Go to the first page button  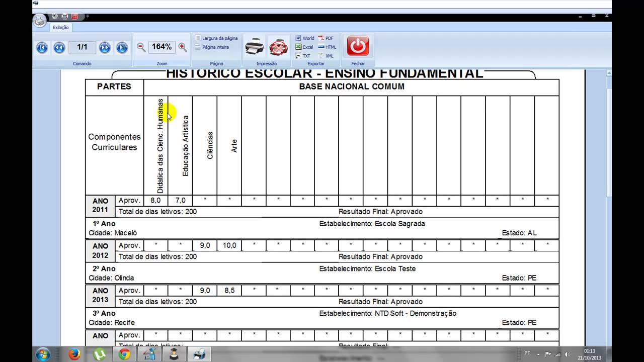tap(42, 48)
